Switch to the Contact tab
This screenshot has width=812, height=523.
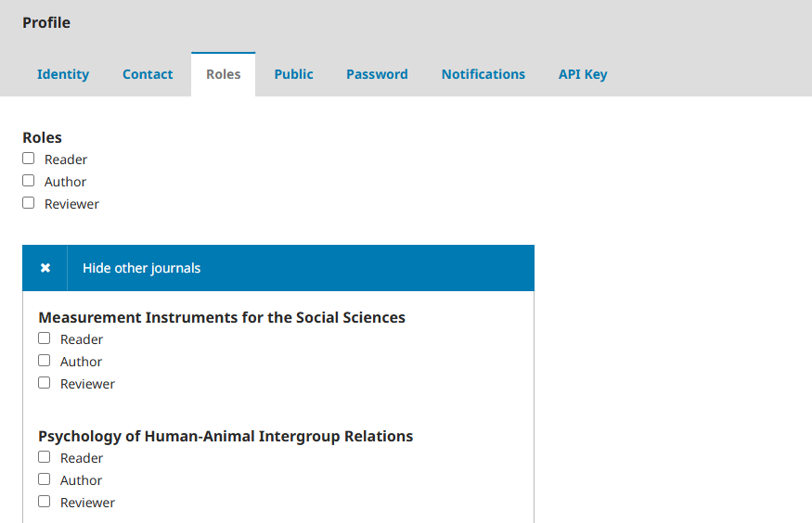point(148,74)
